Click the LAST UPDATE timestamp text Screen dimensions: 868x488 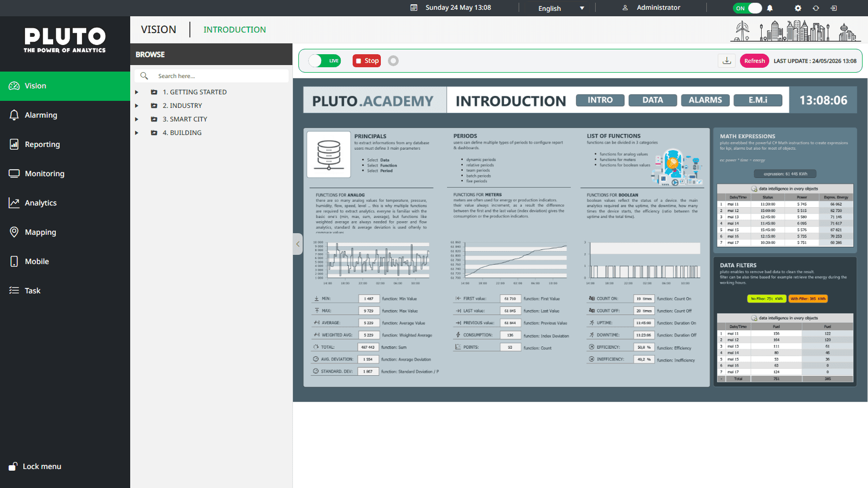(x=815, y=61)
